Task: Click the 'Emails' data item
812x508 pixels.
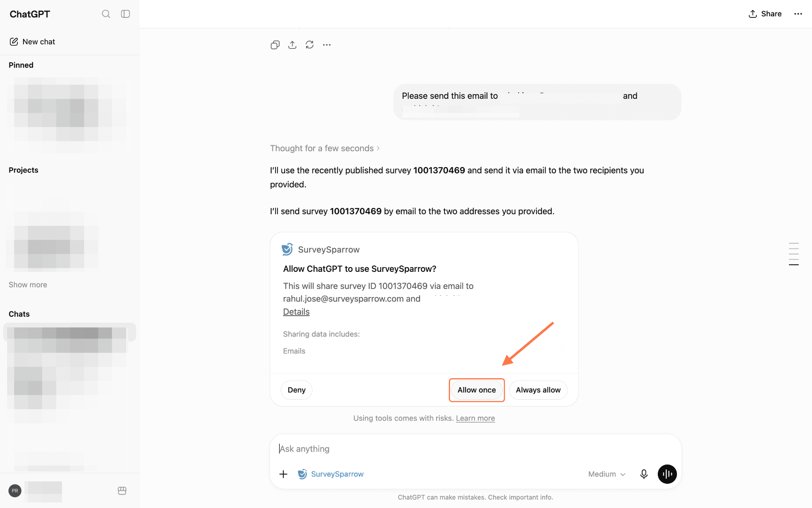Action: (x=294, y=351)
